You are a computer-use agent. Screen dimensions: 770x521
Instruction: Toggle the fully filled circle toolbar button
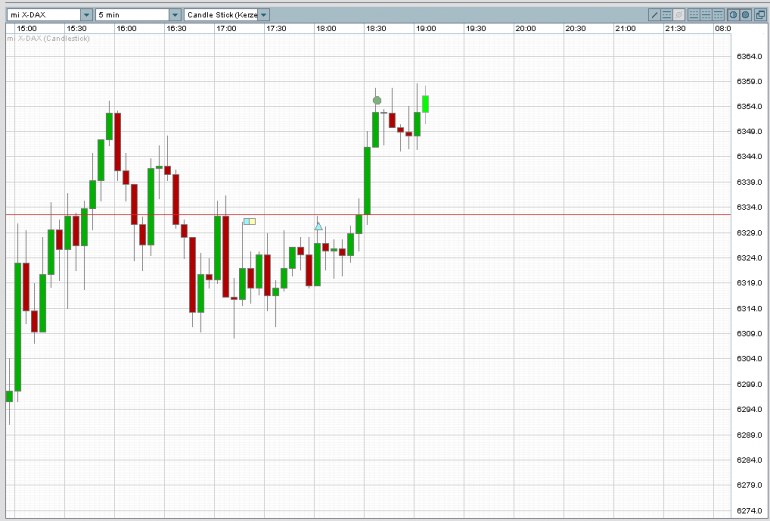(745, 15)
